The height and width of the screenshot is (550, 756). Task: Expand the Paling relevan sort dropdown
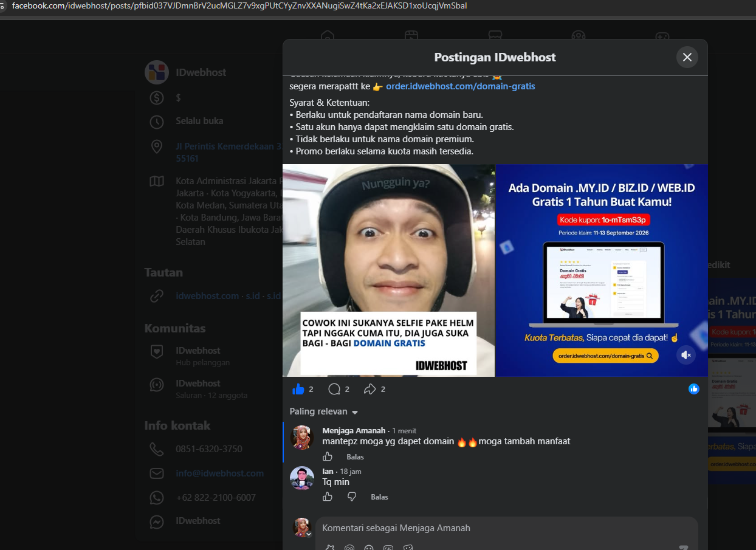pos(324,411)
